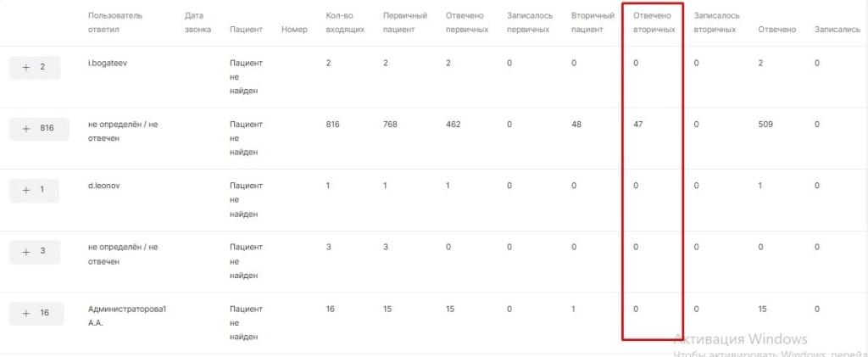Click the 'Записалось вторичных' column header
The image size is (868, 357).
tap(716, 23)
